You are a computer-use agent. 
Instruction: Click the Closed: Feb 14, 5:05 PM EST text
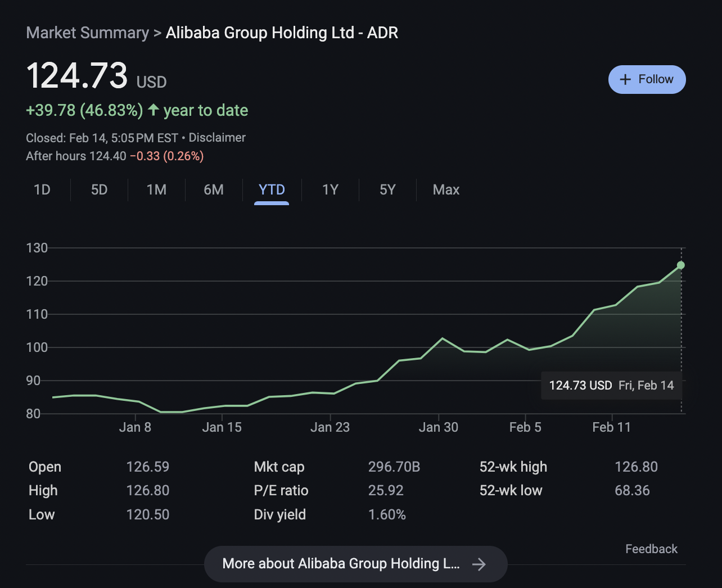[x=102, y=138]
